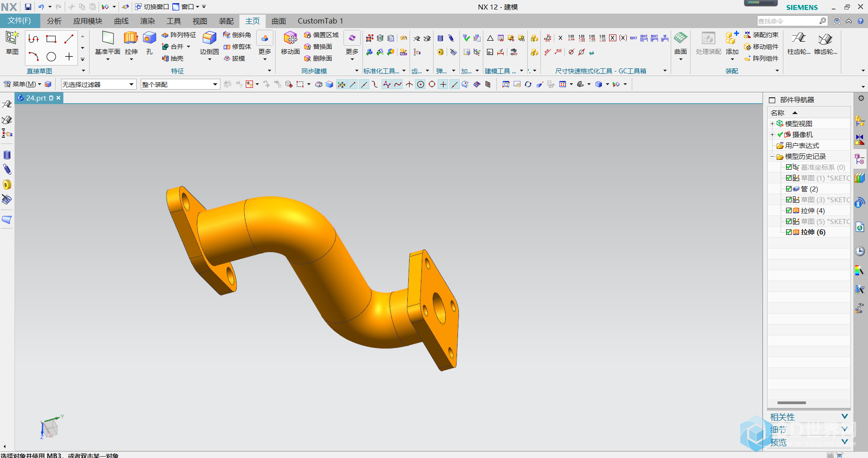Screen dimensions: 868x458
Task: Toggle checkbox for 草图 (3)
Action: (789, 200)
